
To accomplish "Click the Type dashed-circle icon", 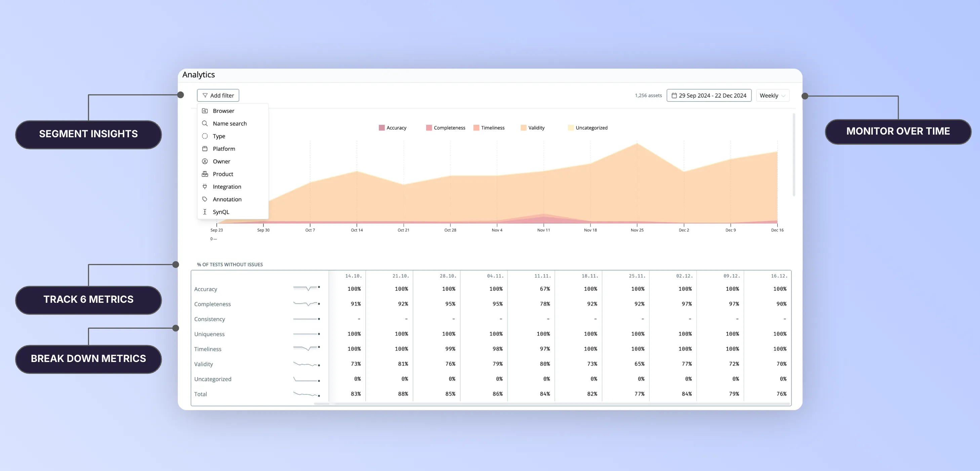I will click(x=205, y=136).
